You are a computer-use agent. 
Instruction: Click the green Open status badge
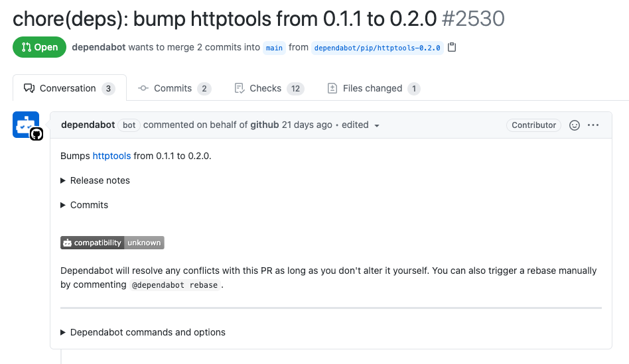pos(39,47)
